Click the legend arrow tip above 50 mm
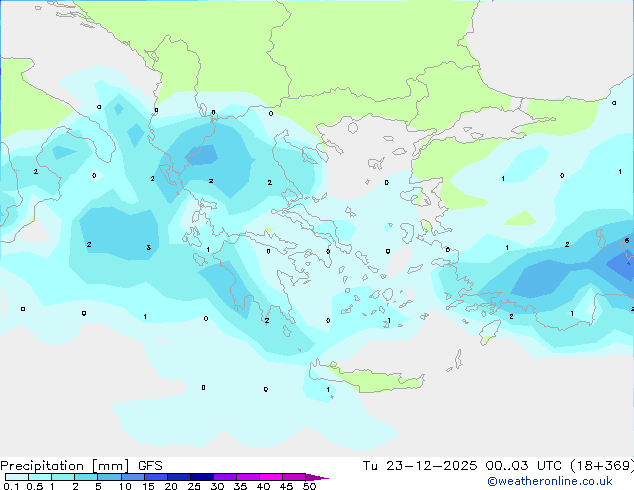This screenshot has width=634, height=490. 317,477
